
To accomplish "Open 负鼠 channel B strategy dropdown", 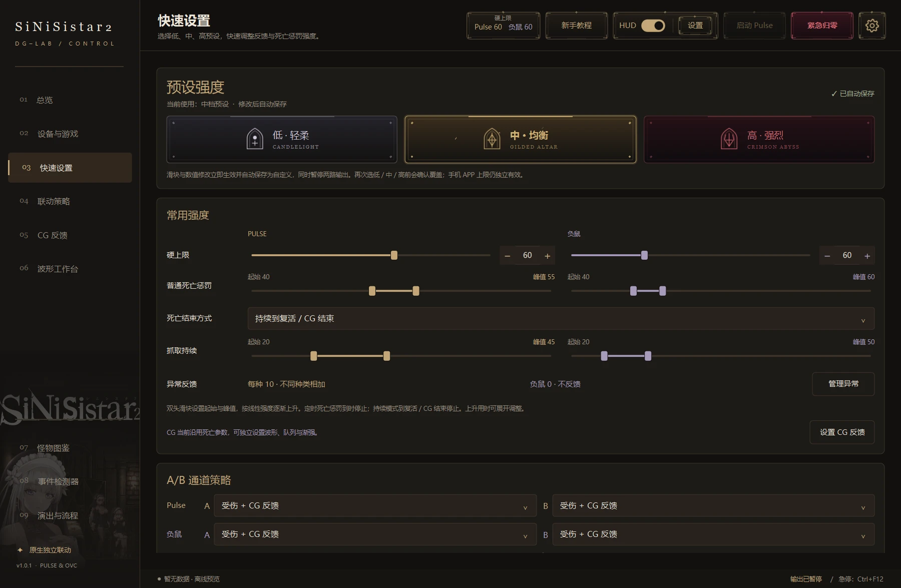I will [714, 534].
